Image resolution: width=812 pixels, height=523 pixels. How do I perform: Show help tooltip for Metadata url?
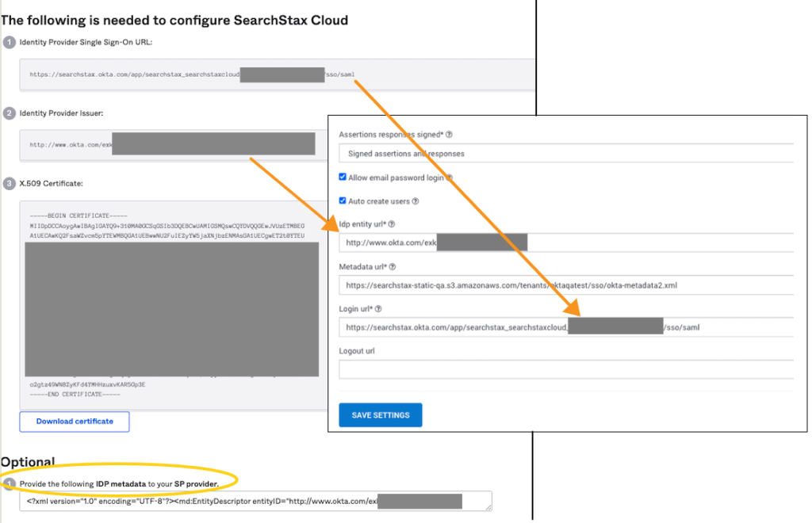click(392, 267)
